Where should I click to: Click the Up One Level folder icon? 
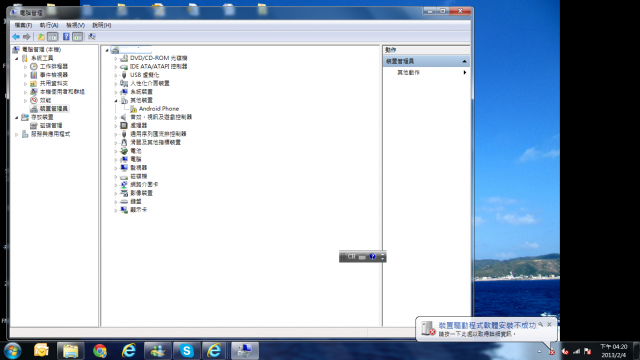(x=41, y=37)
